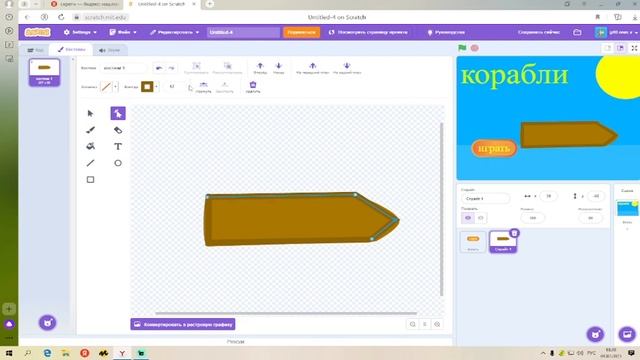
Task: Undo the last costume edit
Action: point(159,68)
